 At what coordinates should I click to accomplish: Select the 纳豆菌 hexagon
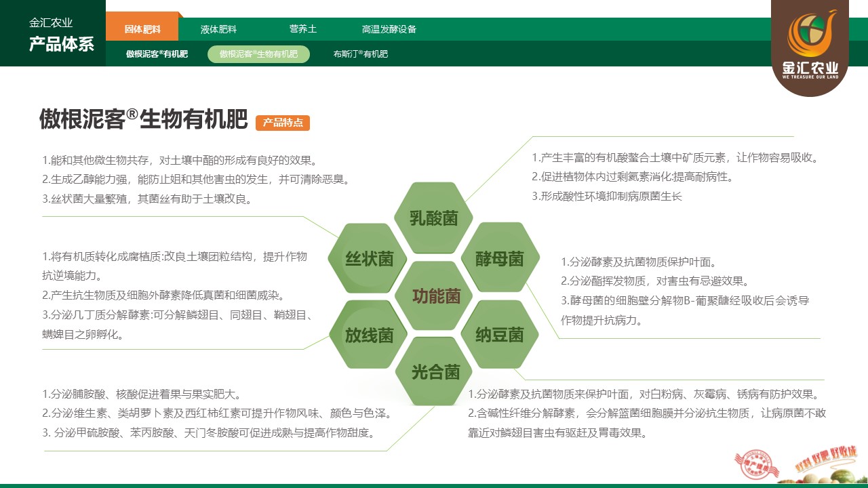(x=499, y=335)
